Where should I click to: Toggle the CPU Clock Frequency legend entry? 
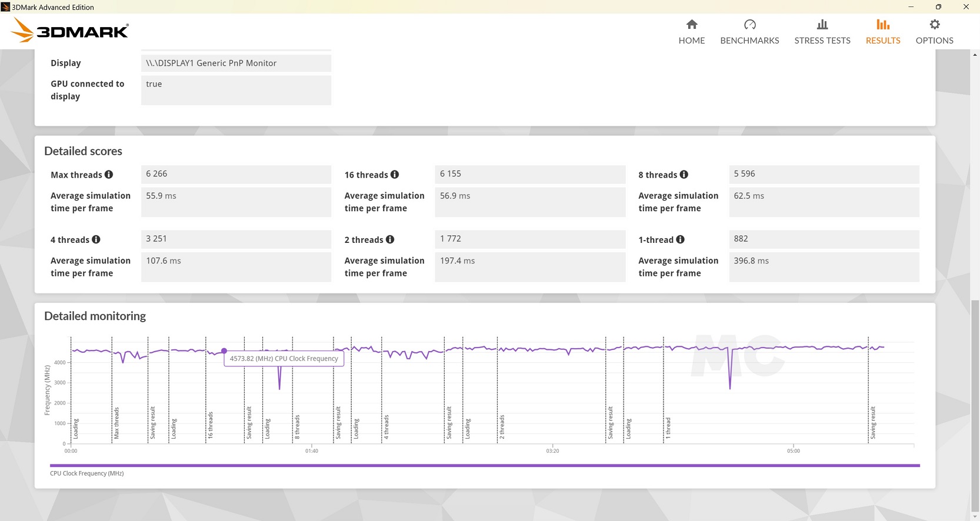86,473
